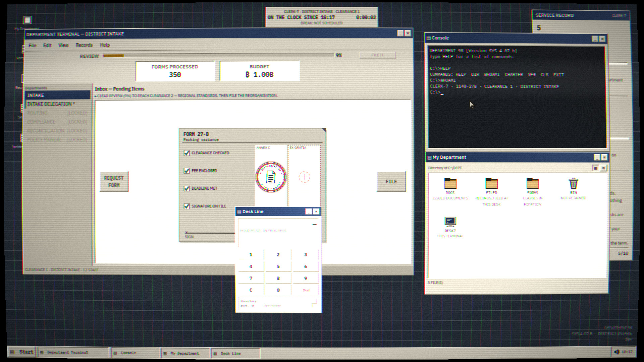The width and height of the screenshot is (644, 362).
Task: Click the My Department desktop shortcut icon
Action: click(27, 20)
